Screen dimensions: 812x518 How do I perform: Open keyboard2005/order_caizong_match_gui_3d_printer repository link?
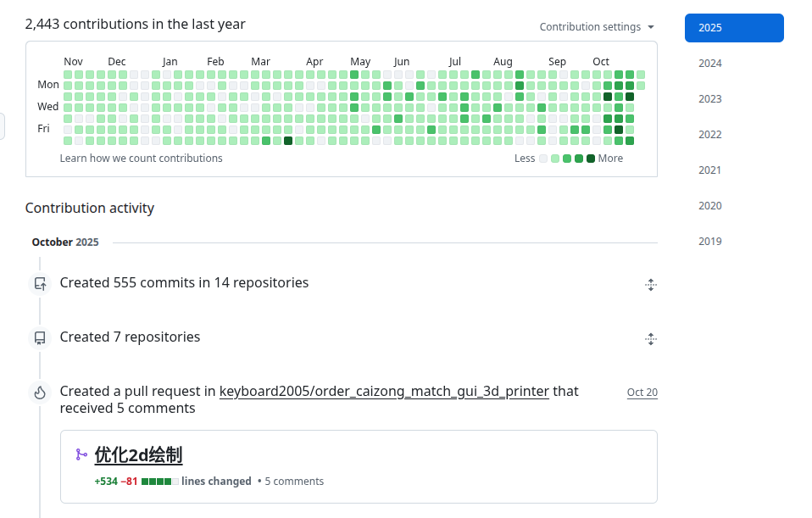click(x=384, y=392)
